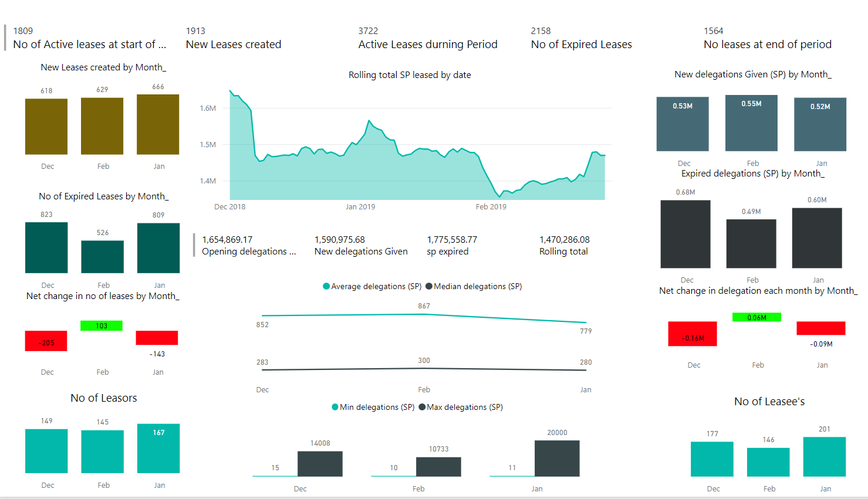
Task: Select the Max delegations (SP) legend dot
Action: click(x=422, y=407)
